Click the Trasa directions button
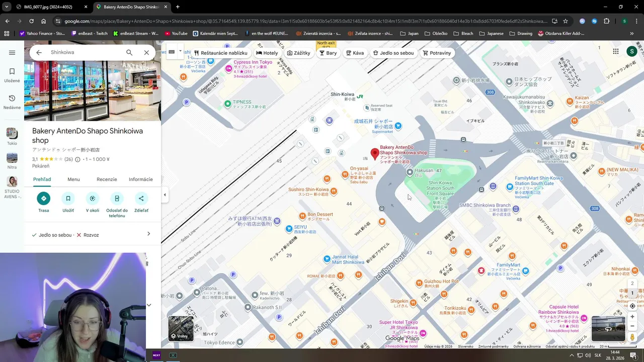The image size is (644, 362). [x=44, y=202]
